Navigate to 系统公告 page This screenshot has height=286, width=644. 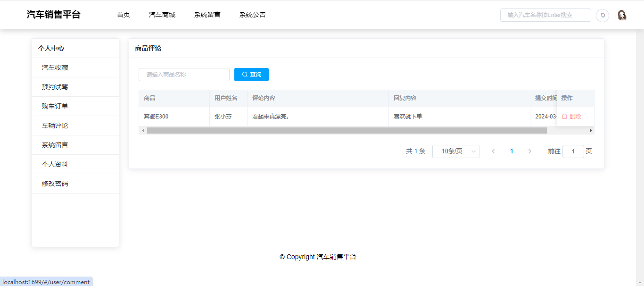(x=253, y=15)
